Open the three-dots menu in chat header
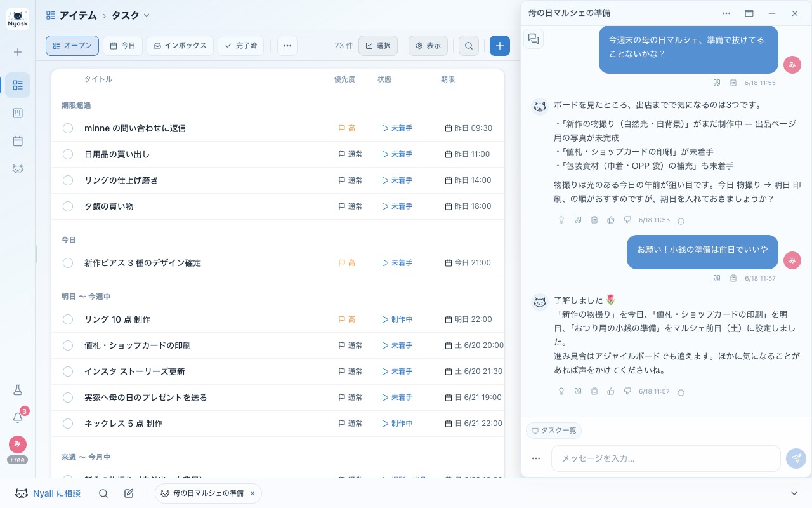 (x=726, y=13)
